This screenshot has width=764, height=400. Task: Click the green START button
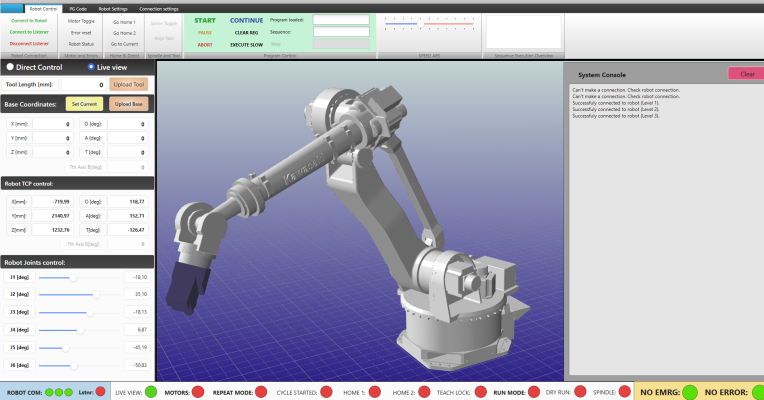[x=205, y=20]
